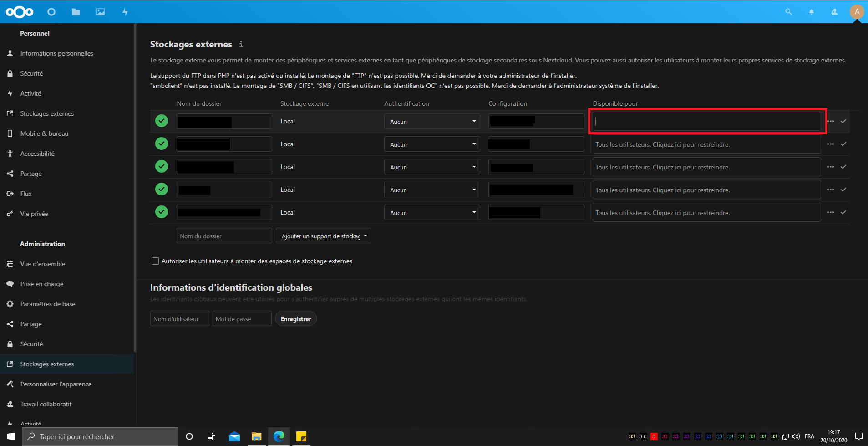The height and width of the screenshot is (446, 868).
Task: Click the info icon next to Stockages externes
Action: [241, 44]
